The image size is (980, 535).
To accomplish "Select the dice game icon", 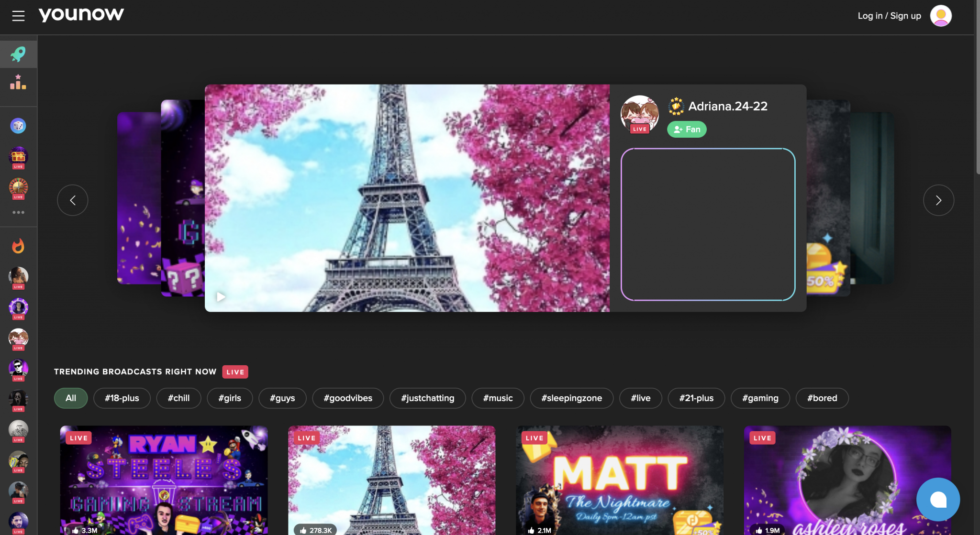I will 18,126.
